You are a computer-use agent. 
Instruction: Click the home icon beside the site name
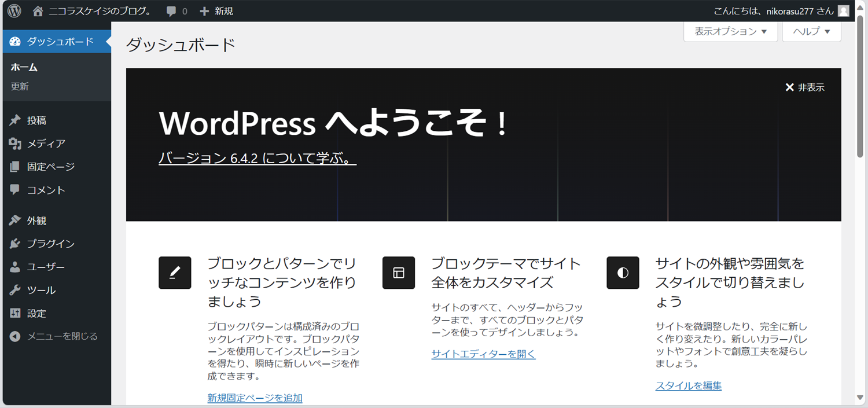38,11
